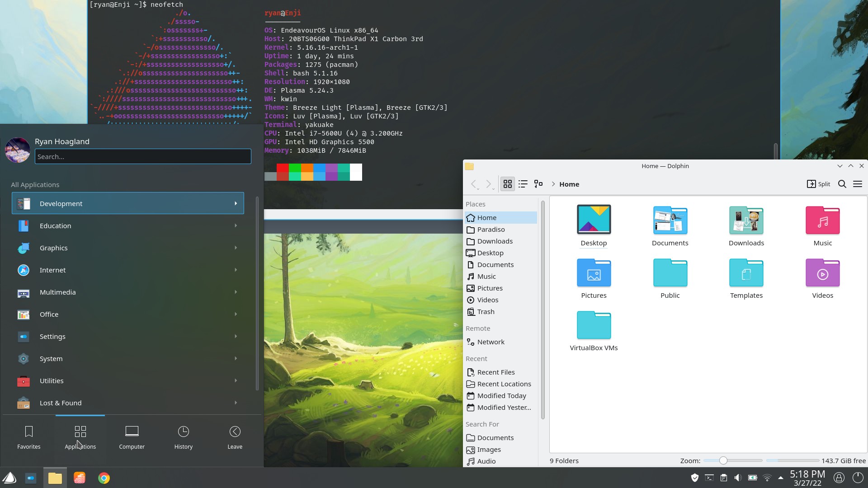
Task: Launch Google Chrome from the taskbar
Action: [x=104, y=478]
